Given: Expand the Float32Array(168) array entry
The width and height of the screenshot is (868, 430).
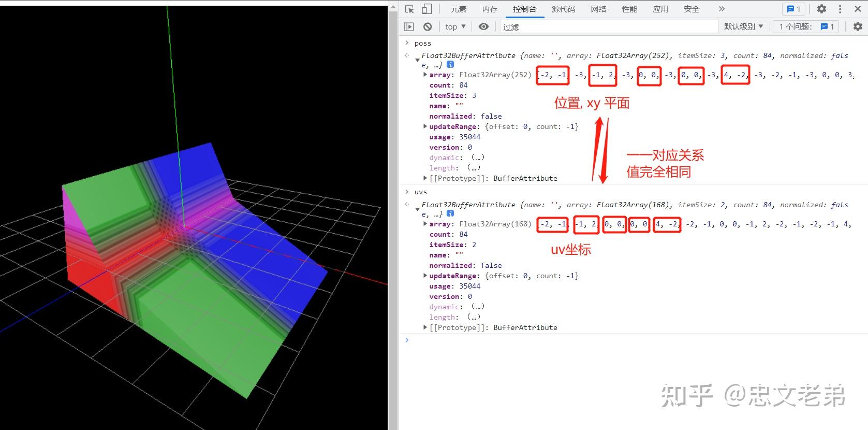Looking at the screenshot, I should pos(425,224).
